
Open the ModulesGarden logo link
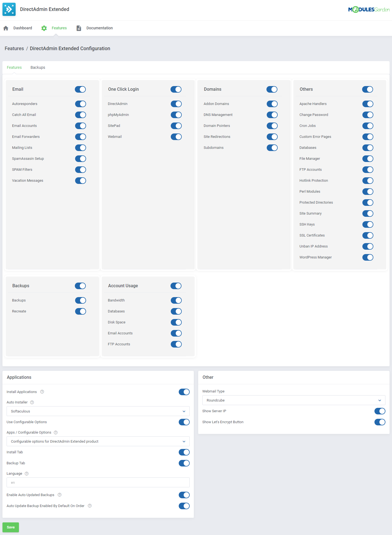coord(369,10)
